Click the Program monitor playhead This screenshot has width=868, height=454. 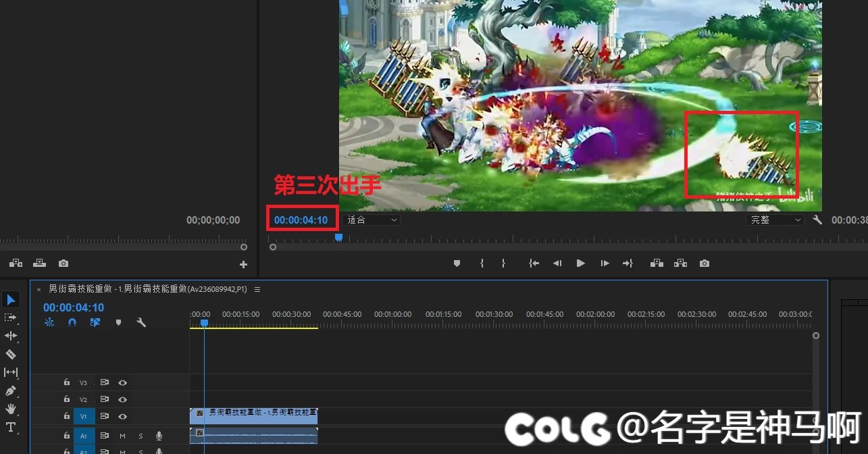click(x=338, y=237)
